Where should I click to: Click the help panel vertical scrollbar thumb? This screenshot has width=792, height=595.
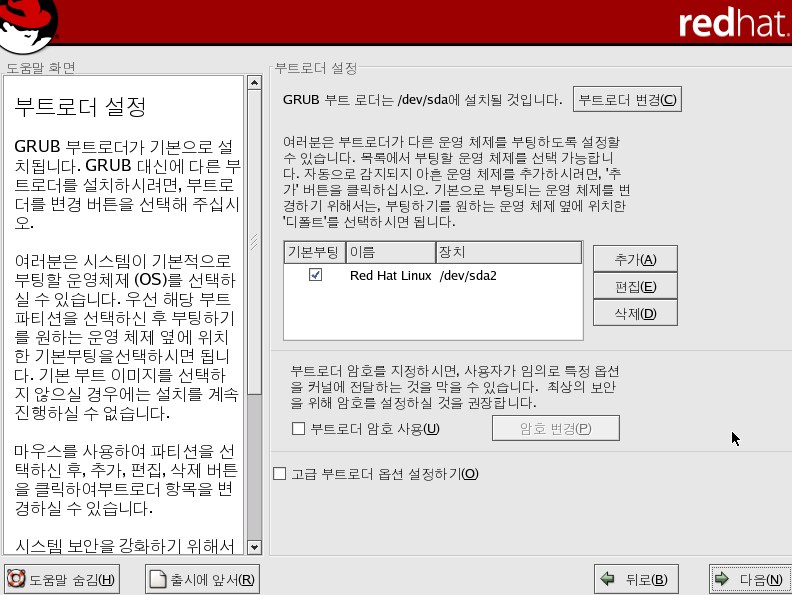pos(255,242)
